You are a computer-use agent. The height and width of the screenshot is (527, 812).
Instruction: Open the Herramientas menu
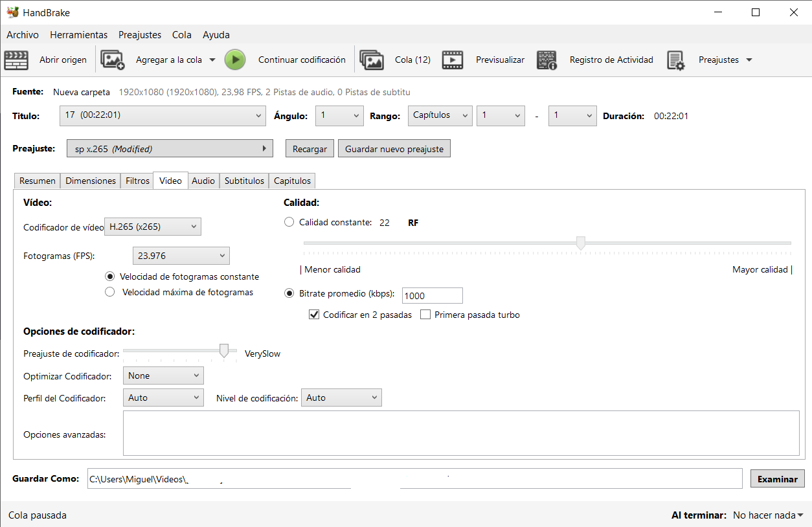tap(78, 35)
